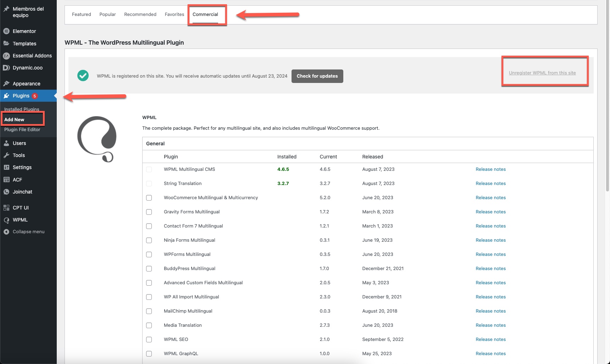Click the WPML sidebar icon

6,220
